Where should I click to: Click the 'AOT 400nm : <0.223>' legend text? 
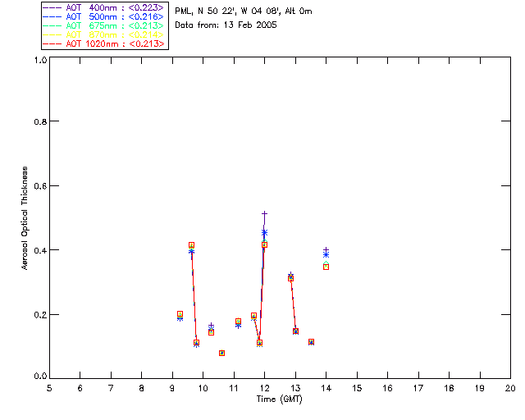[x=115, y=7]
